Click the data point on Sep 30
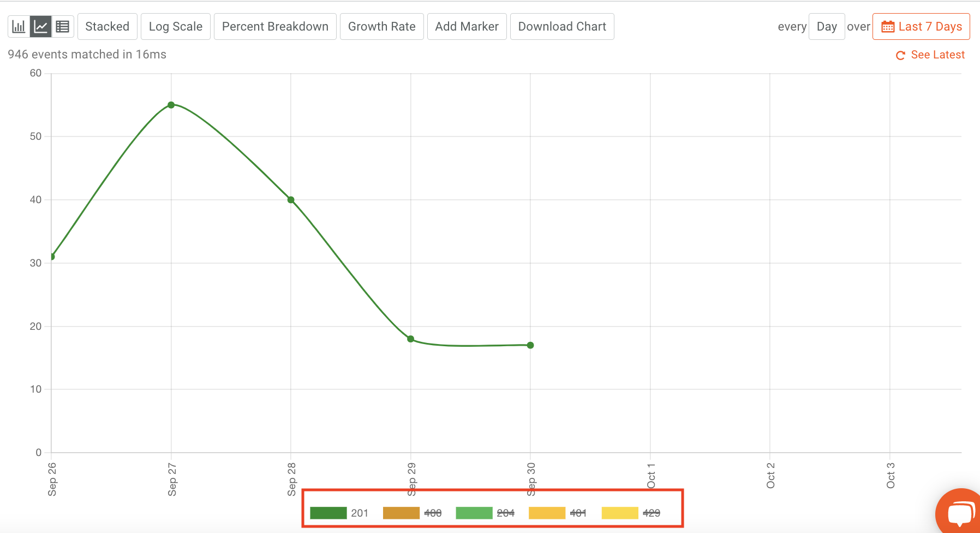 (530, 345)
